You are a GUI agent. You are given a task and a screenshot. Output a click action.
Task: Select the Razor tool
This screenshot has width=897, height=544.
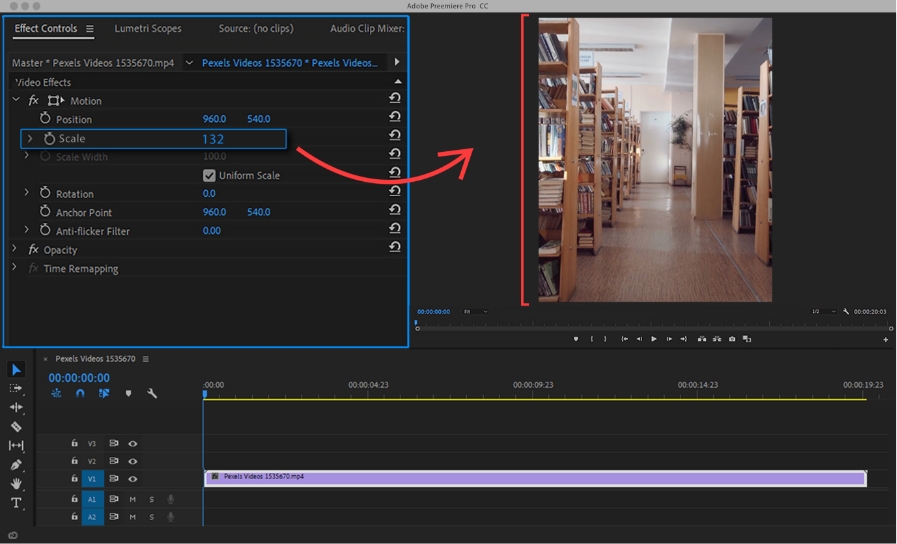16,427
